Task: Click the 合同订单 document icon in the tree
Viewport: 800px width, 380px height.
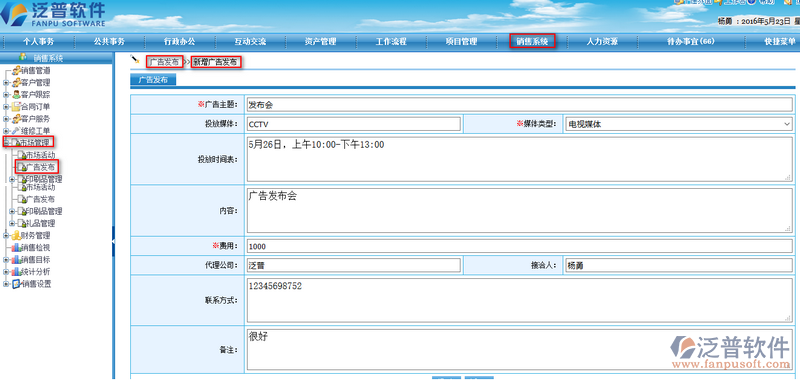Action: pyautogui.click(x=16, y=107)
